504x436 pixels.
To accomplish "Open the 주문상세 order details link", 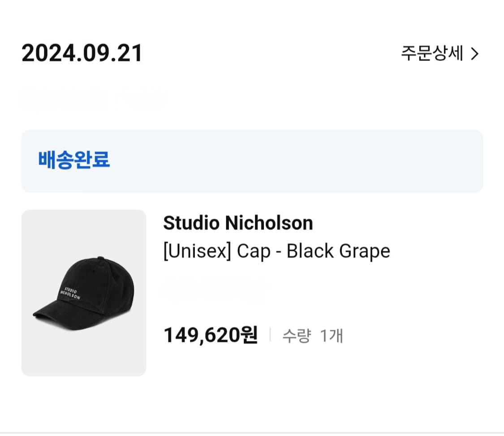I will click(x=432, y=54).
